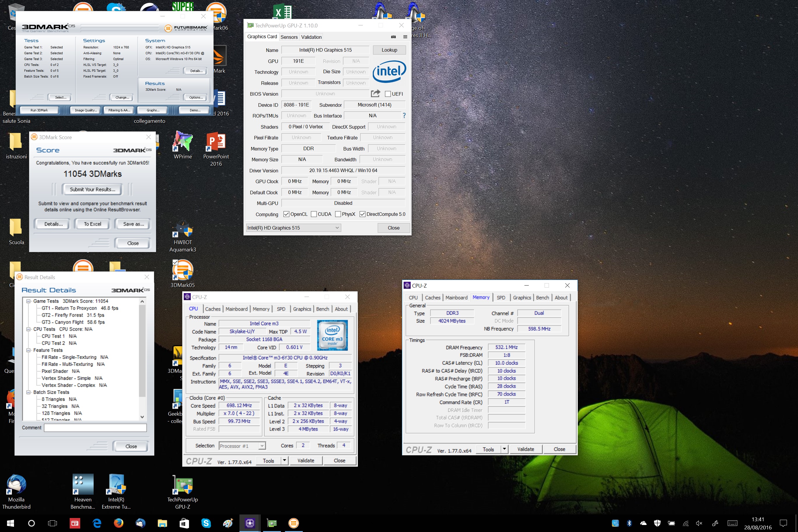
Task: Open the istruzioni folder on desktop
Action: tap(16, 146)
